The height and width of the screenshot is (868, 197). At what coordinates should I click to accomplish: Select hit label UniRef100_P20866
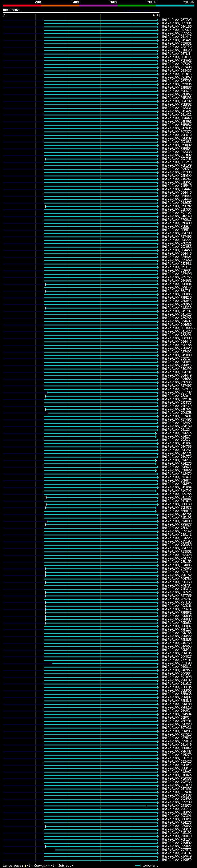(177, 826)
